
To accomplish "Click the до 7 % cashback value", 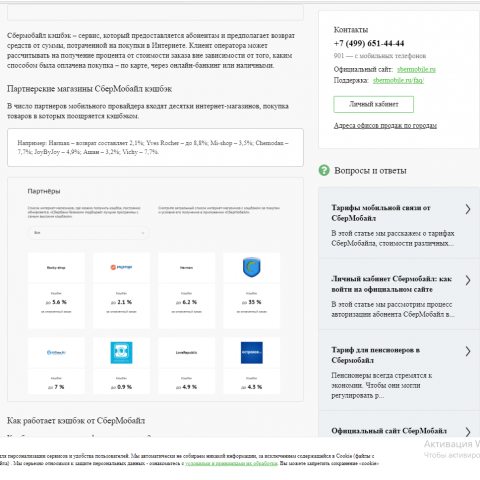I will (56, 387).
